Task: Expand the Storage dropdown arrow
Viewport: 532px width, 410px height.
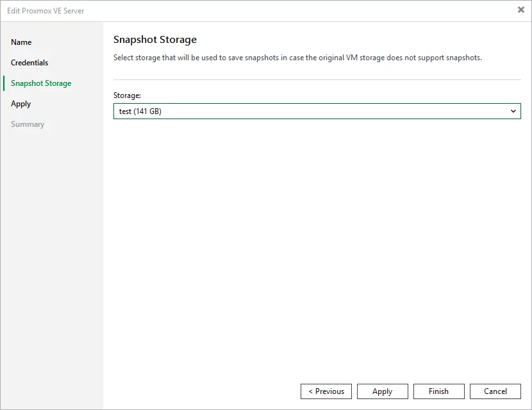Action: (513, 111)
